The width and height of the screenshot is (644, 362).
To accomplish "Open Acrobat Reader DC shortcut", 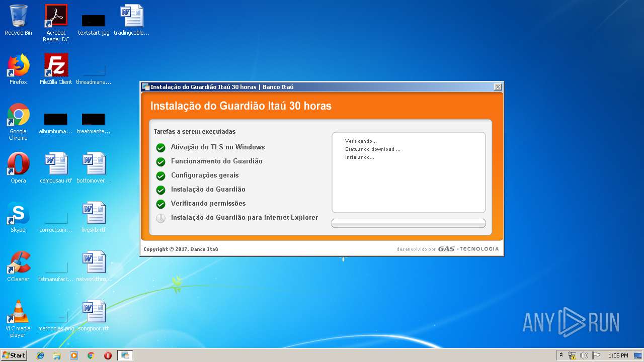I will tap(56, 23).
